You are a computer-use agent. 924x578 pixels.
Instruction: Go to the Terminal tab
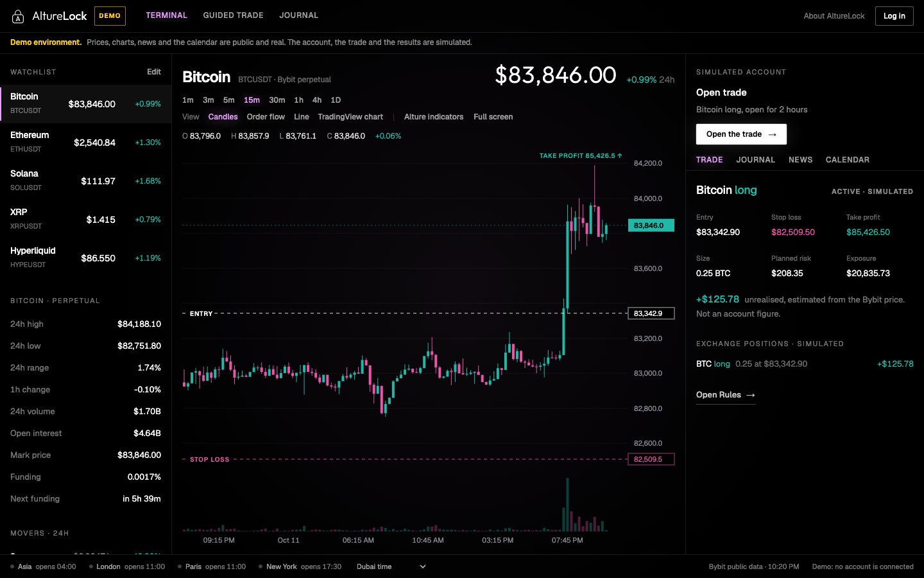pyautogui.click(x=166, y=15)
